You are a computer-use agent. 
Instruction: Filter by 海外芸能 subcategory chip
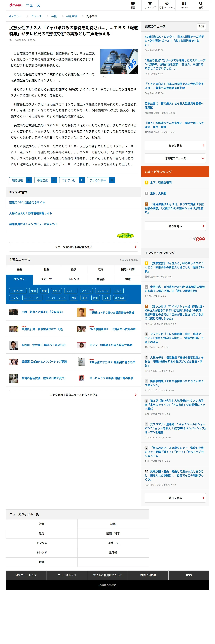point(120,298)
